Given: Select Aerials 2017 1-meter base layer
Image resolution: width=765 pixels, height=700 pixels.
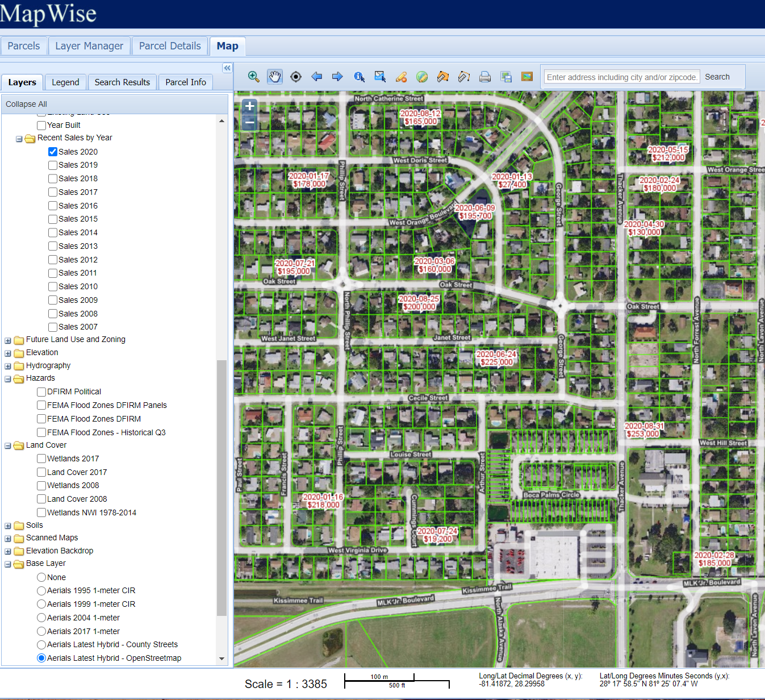Looking at the screenshot, I should pyautogui.click(x=41, y=631).
